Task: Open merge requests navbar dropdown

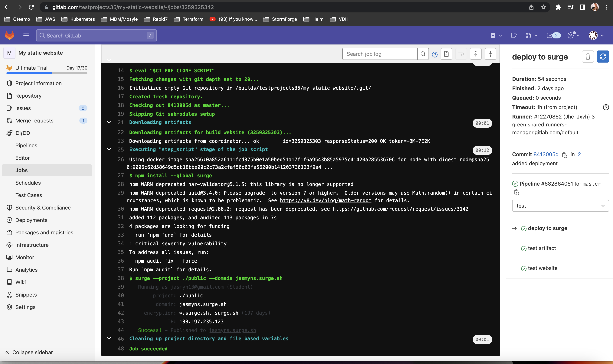Action: coord(531,36)
